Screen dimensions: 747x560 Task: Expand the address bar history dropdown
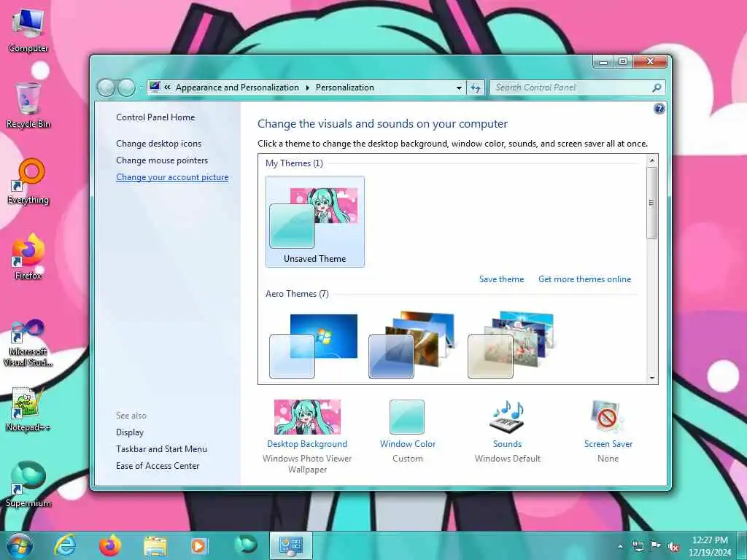459,87
